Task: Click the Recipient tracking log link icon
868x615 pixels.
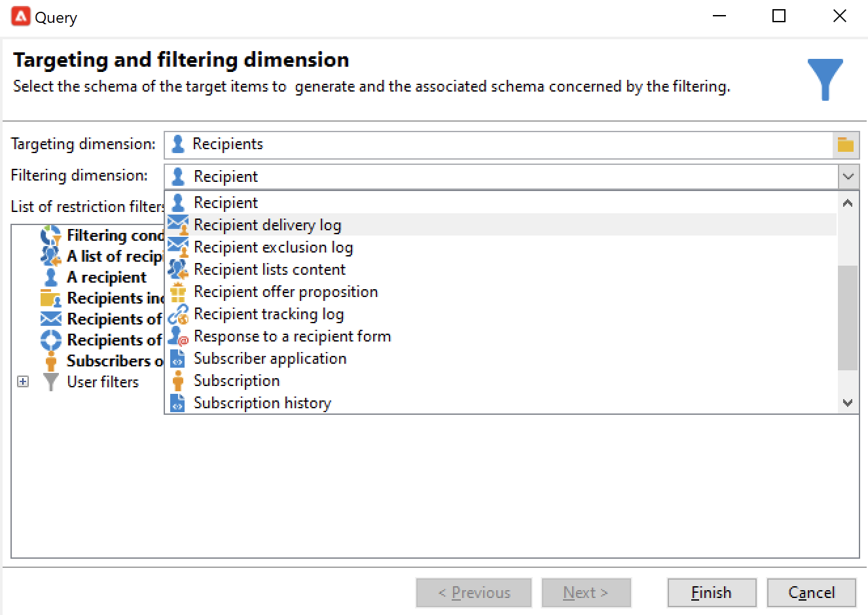Action: (178, 314)
